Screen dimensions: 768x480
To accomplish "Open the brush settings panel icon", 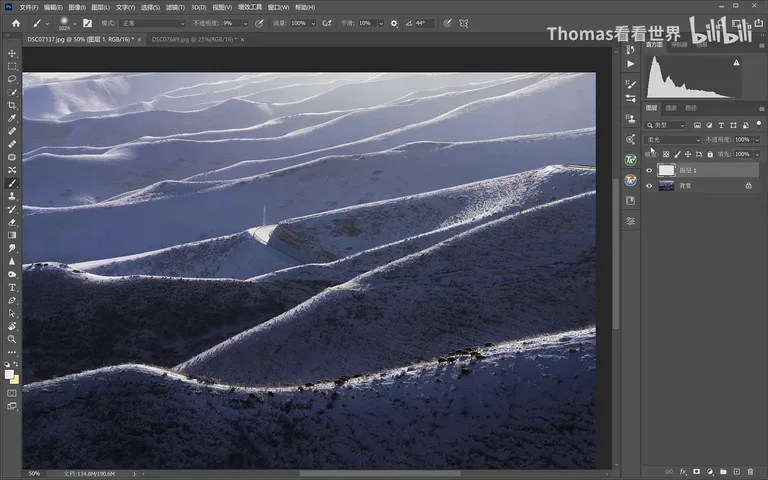I will [88, 23].
